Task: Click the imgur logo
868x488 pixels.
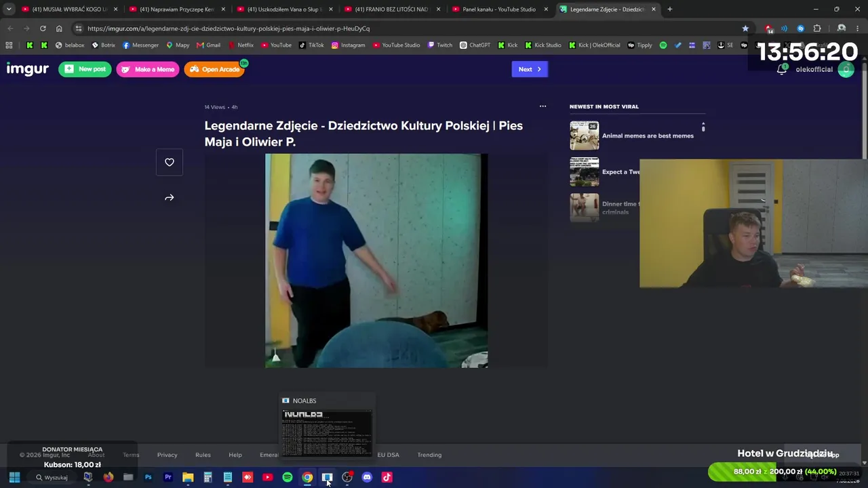Action: [x=28, y=69]
